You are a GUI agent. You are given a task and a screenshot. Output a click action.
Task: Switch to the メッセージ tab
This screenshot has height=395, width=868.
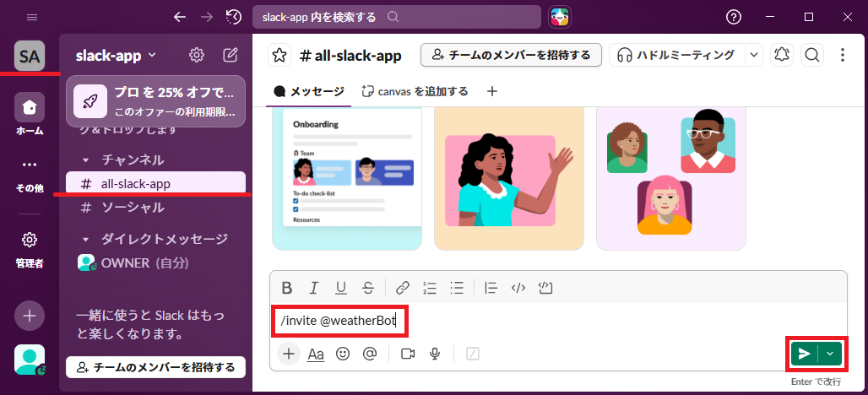(x=309, y=92)
